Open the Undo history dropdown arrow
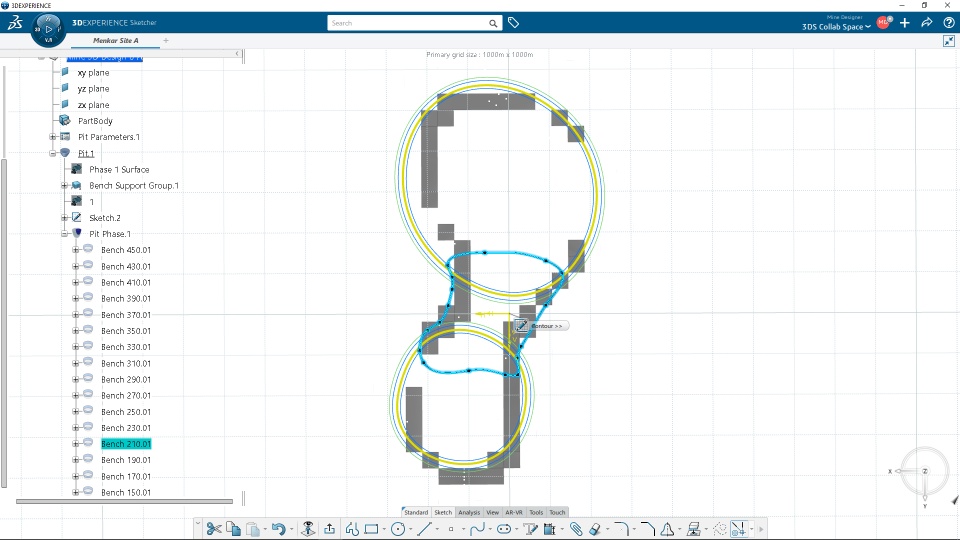 [291, 530]
